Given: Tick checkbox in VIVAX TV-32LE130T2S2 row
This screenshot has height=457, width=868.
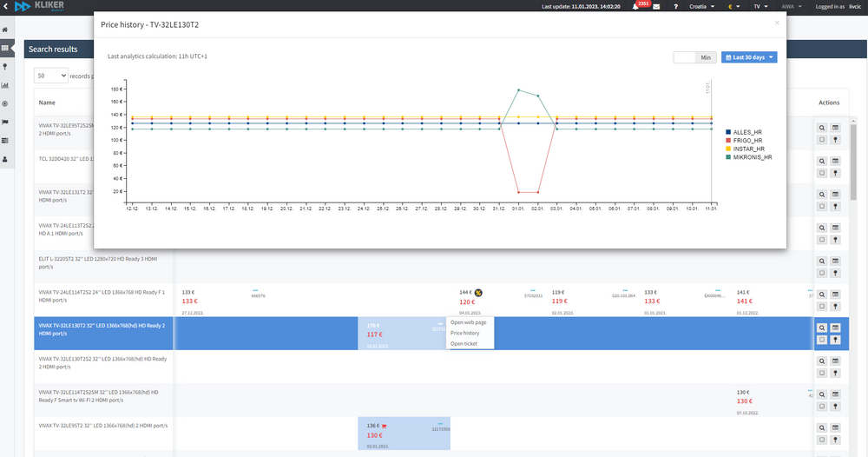Looking at the screenshot, I should coord(822,374).
